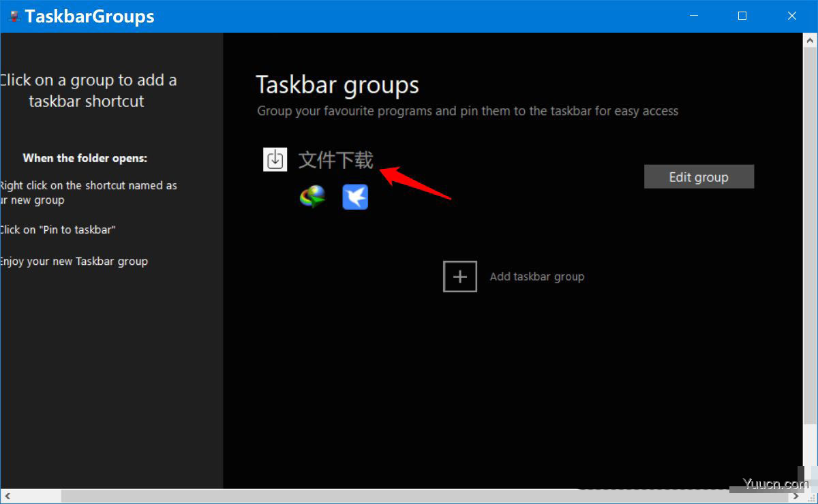Click the Add taskbar group label
The width and height of the screenshot is (818, 504).
point(537,277)
